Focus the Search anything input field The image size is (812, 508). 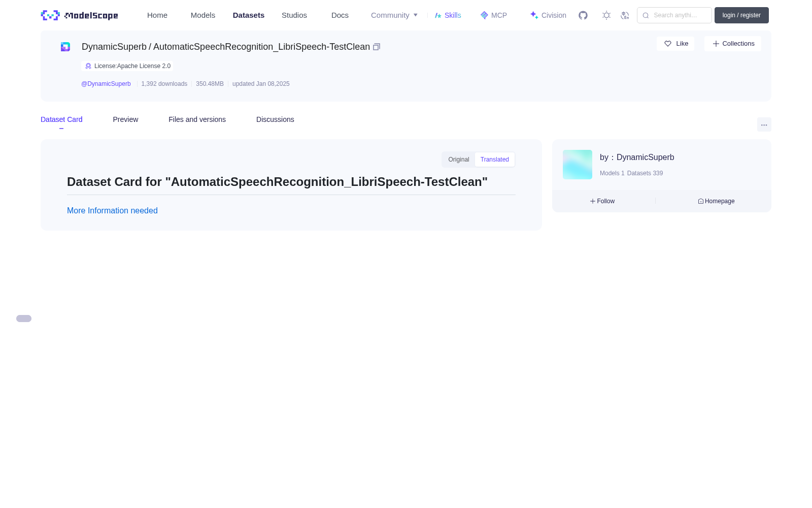[674, 15]
